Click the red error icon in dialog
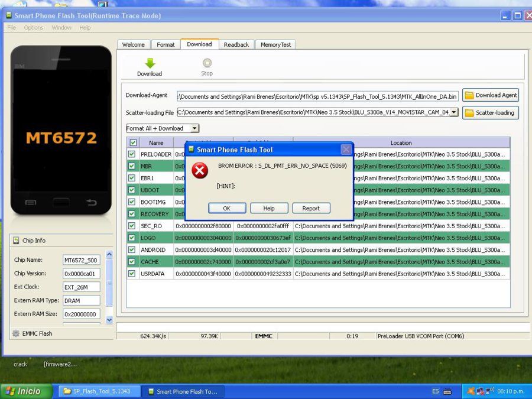 tap(200, 170)
